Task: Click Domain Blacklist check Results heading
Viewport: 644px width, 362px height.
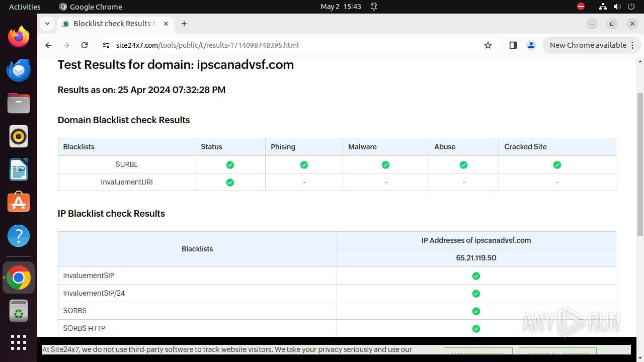Action: coord(124,120)
